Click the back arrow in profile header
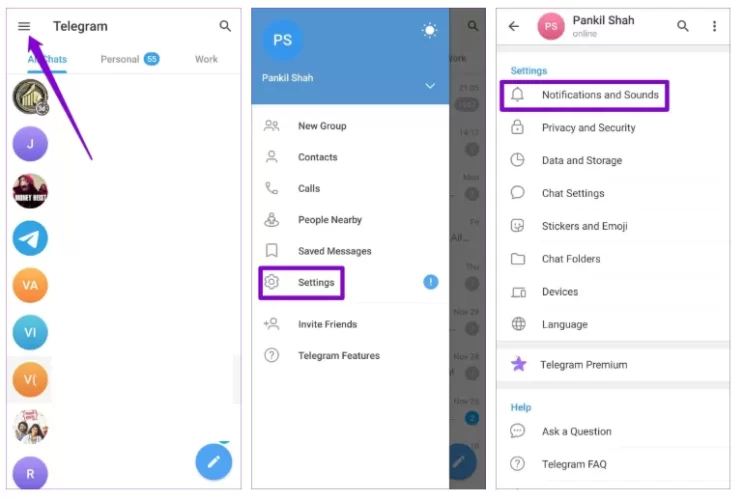The image size is (743, 500). pos(514,26)
